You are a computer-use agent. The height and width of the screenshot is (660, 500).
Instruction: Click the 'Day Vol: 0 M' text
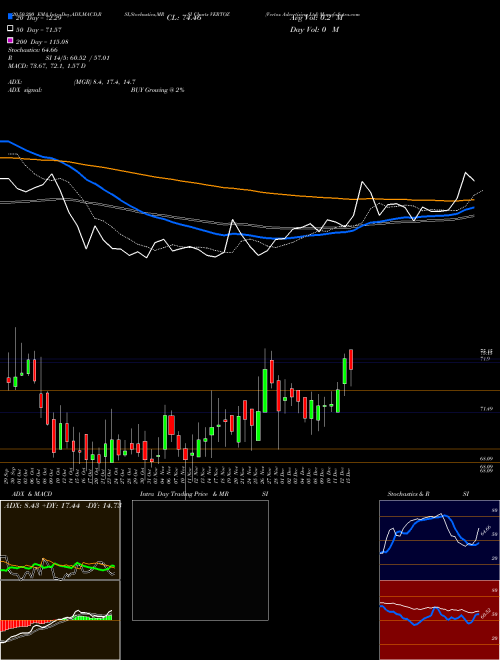[x=314, y=30]
